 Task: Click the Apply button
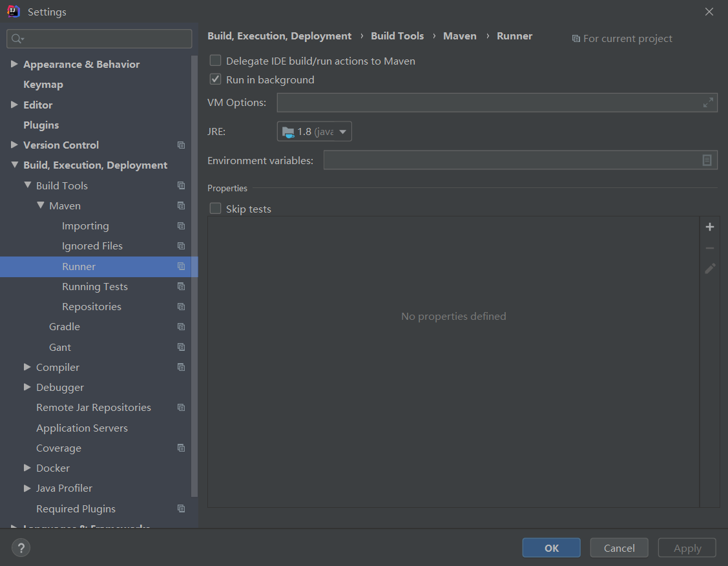click(x=687, y=548)
